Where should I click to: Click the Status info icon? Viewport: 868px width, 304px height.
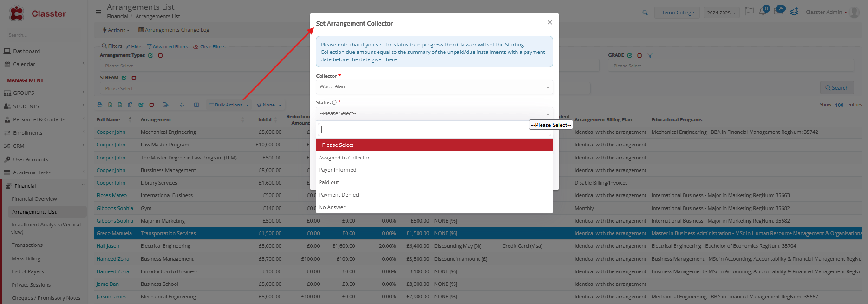point(334,103)
